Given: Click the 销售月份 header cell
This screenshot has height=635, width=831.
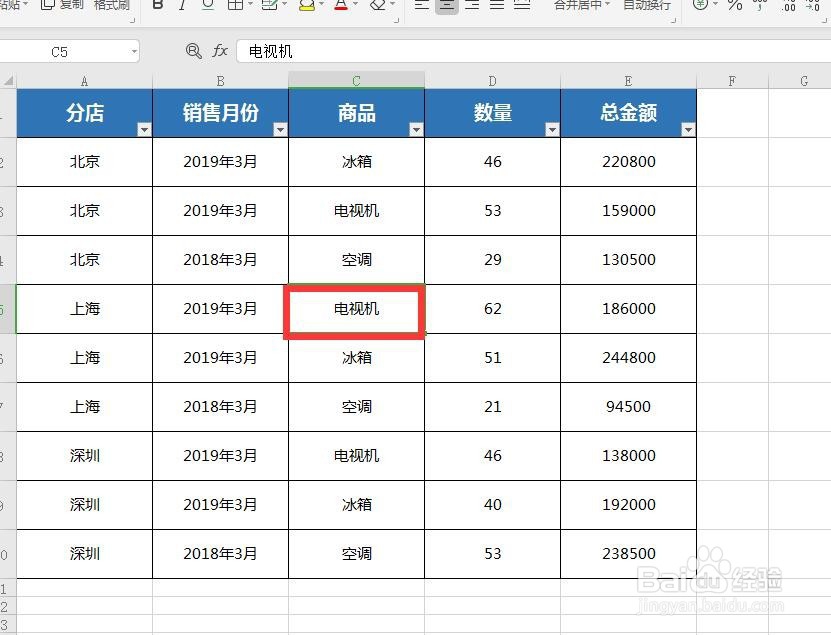Looking at the screenshot, I should (220, 113).
